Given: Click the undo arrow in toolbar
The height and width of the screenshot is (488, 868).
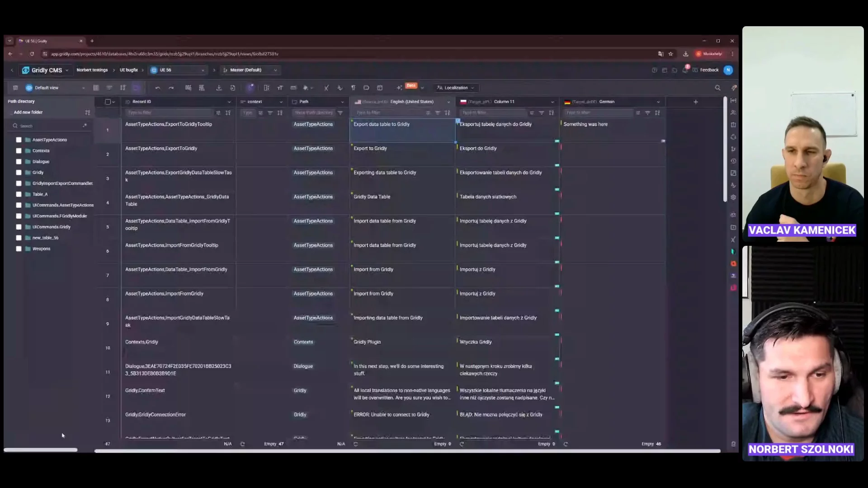Looking at the screenshot, I should [157, 88].
